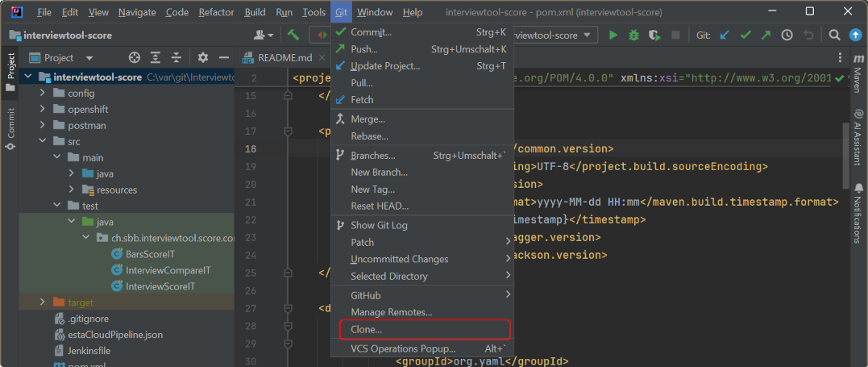Show Git history clock icon
Image resolution: width=868 pixels, height=367 pixels.
point(787,35)
